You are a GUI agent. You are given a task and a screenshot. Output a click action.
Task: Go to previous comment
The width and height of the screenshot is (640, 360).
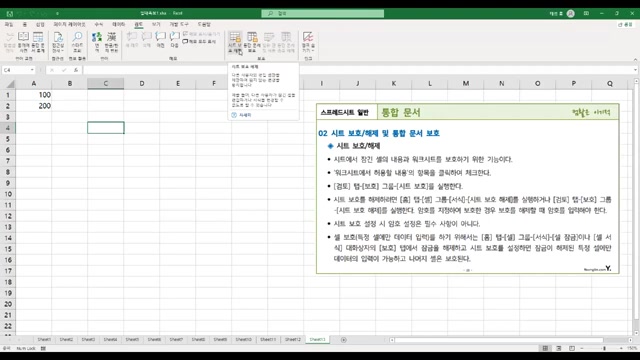[161, 40]
